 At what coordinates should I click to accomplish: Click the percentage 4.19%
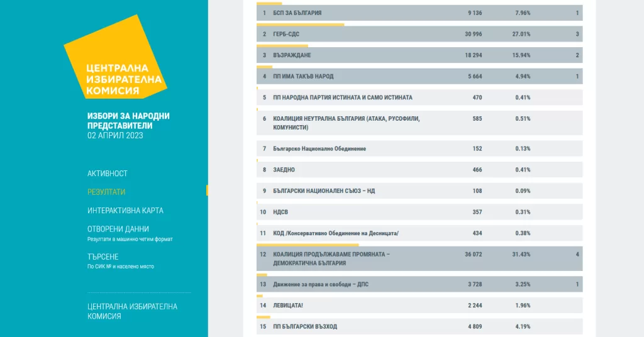[523, 327]
